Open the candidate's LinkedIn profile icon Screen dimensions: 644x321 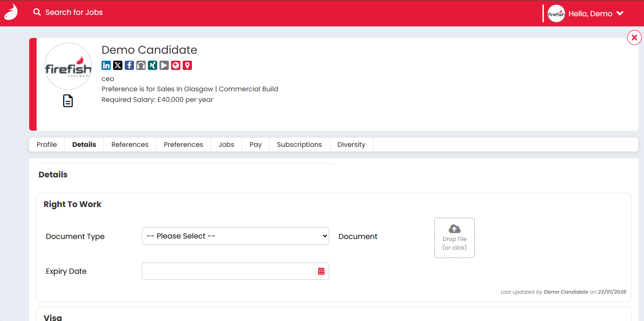click(x=106, y=65)
